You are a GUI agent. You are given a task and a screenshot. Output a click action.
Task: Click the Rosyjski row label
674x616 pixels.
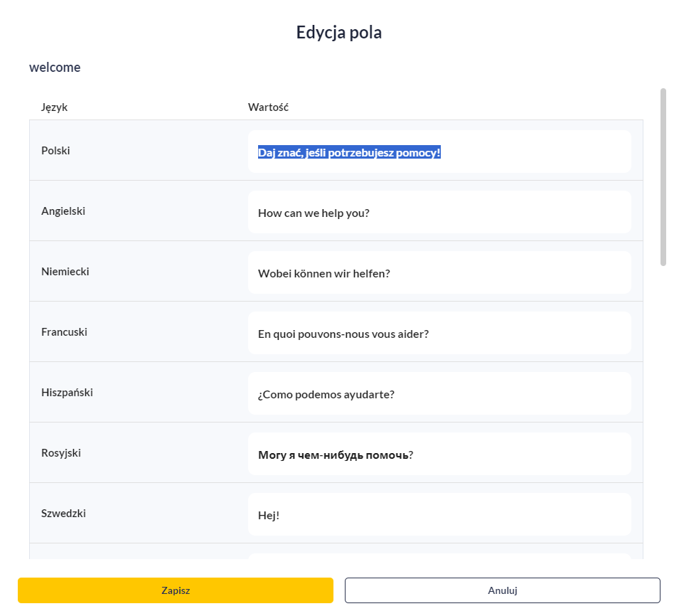(x=61, y=453)
